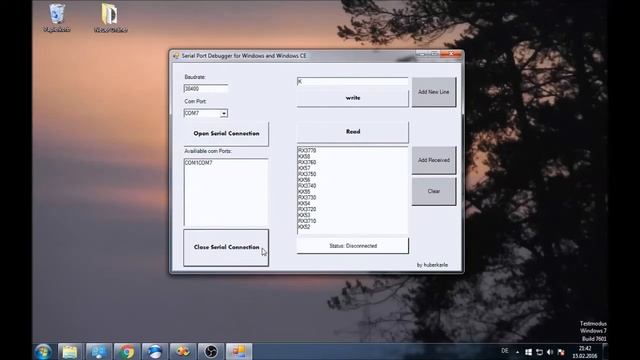Click the RX3730 line in received box
The width and height of the screenshot is (640, 360).
(x=307, y=198)
